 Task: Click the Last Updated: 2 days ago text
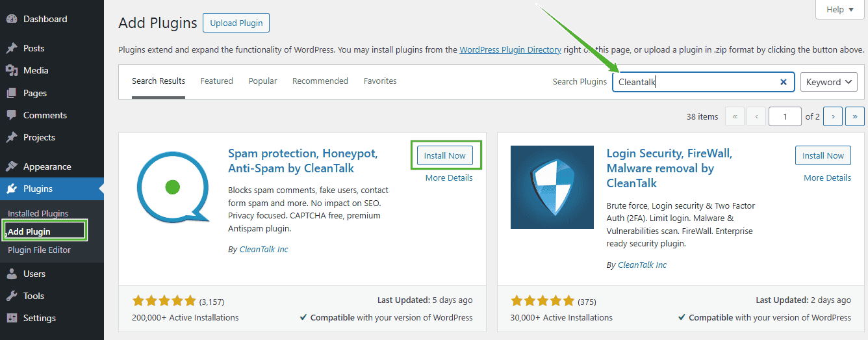click(x=804, y=300)
